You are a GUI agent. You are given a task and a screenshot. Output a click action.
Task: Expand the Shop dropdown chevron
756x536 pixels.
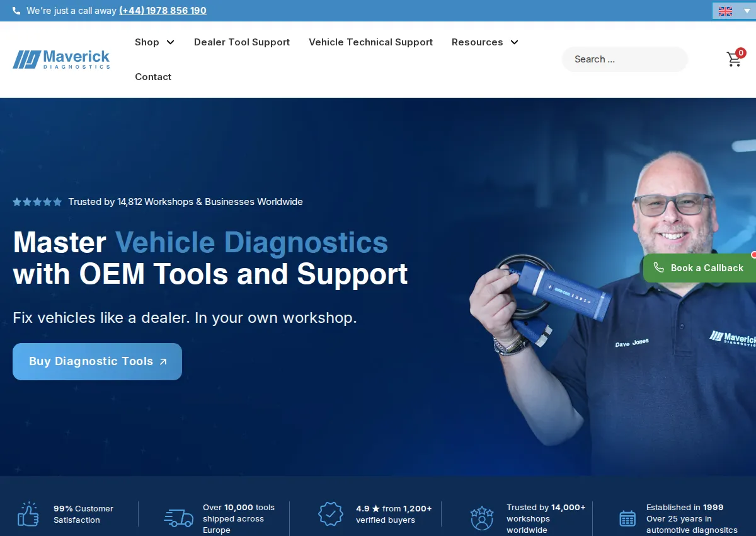(x=170, y=42)
